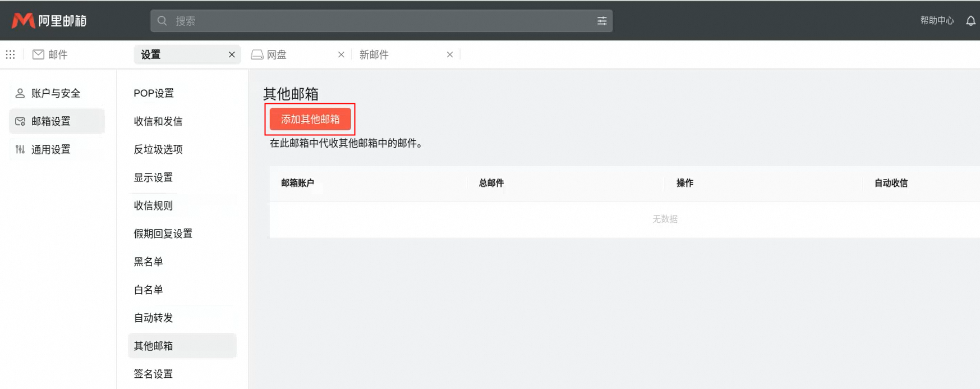The height and width of the screenshot is (389, 980).
Task: Open 邮箱设置 in the left sidebar
Action: (x=51, y=121)
